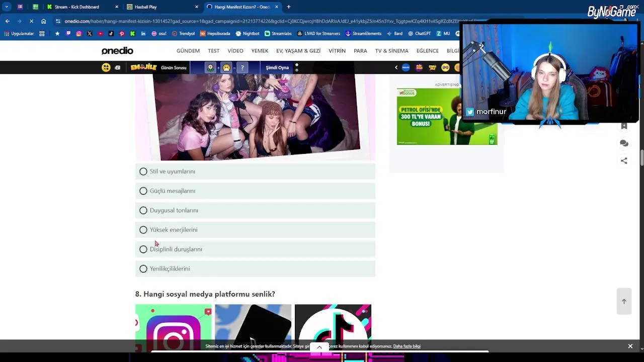Open Pinterest bookmark icon

point(122,34)
